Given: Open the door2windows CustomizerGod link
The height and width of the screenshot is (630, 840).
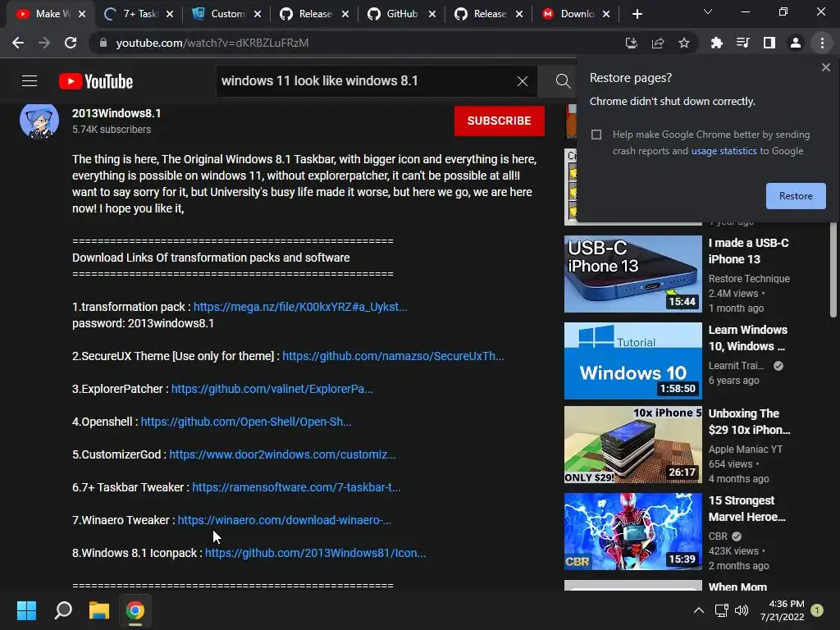Looking at the screenshot, I should [x=282, y=454].
